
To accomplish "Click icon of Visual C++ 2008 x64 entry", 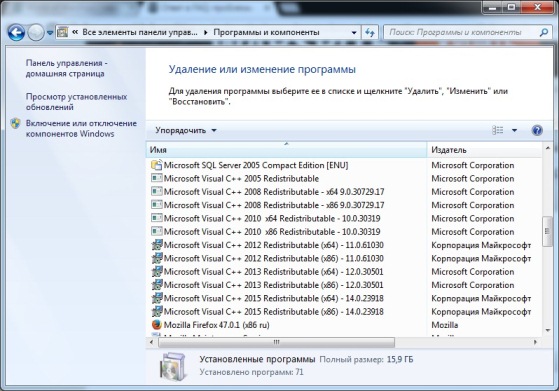I will tap(157, 192).
